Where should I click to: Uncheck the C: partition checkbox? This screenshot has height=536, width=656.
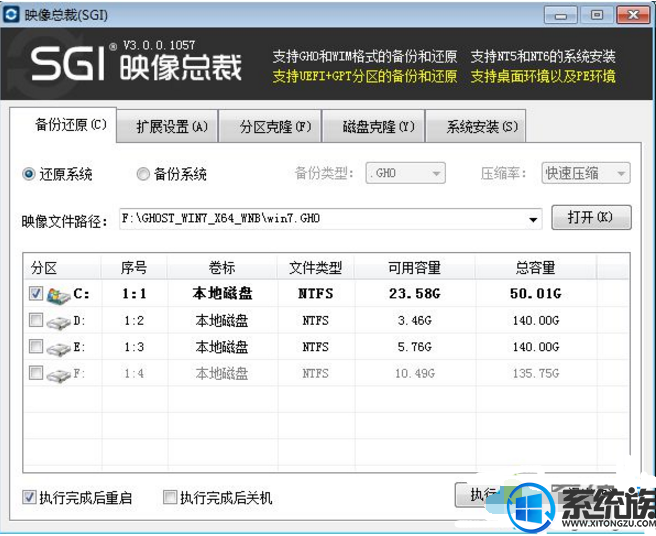(36, 293)
